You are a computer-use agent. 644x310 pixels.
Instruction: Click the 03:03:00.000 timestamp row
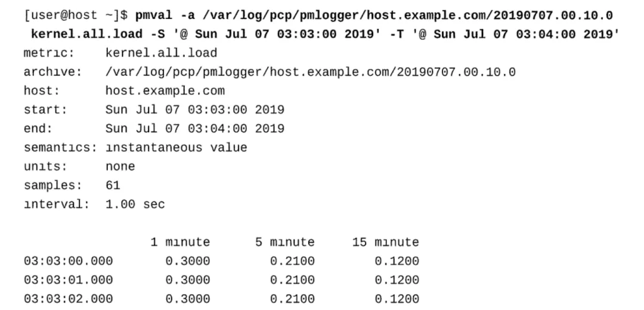pyautogui.click(x=221, y=261)
